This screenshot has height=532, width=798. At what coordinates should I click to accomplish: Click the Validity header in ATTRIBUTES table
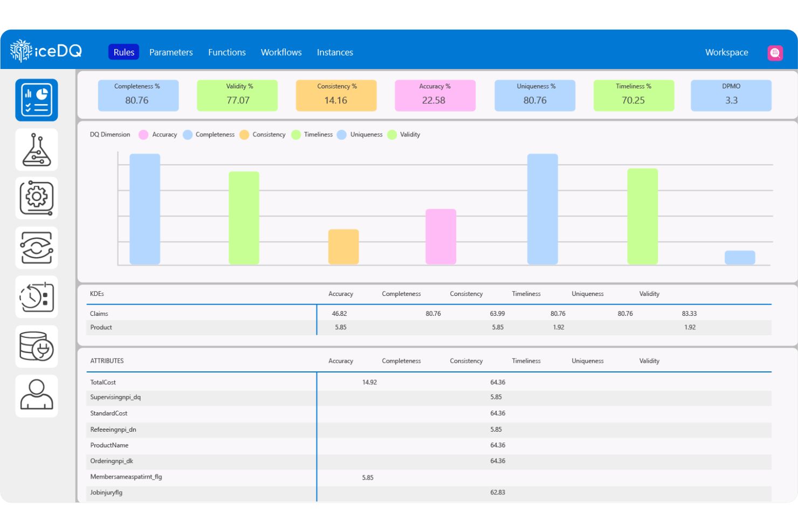(x=649, y=361)
